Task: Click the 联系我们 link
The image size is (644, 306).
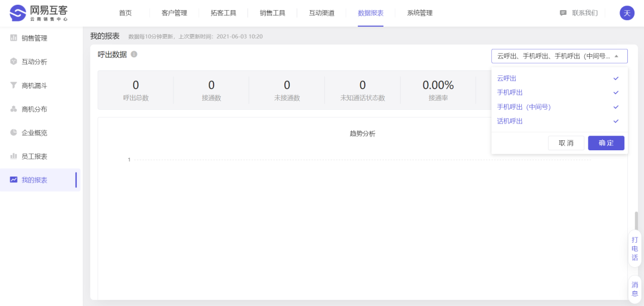Action: pyautogui.click(x=578, y=13)
